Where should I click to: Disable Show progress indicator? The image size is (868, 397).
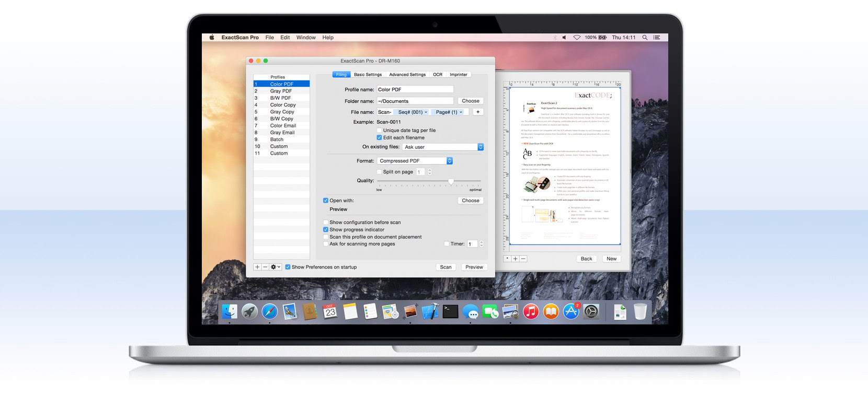click(326, 229)
